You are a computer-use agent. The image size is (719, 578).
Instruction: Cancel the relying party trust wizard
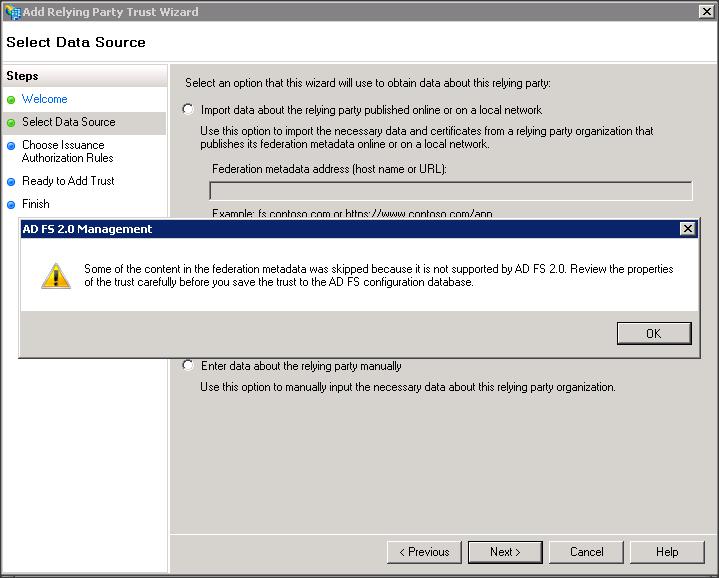click(x=586, y=552)
